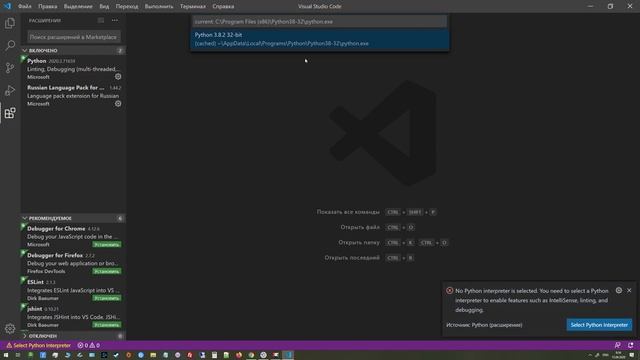Click the enabled extensions count badge
This screenshot has width=640, height=360.
coord(120,51)
